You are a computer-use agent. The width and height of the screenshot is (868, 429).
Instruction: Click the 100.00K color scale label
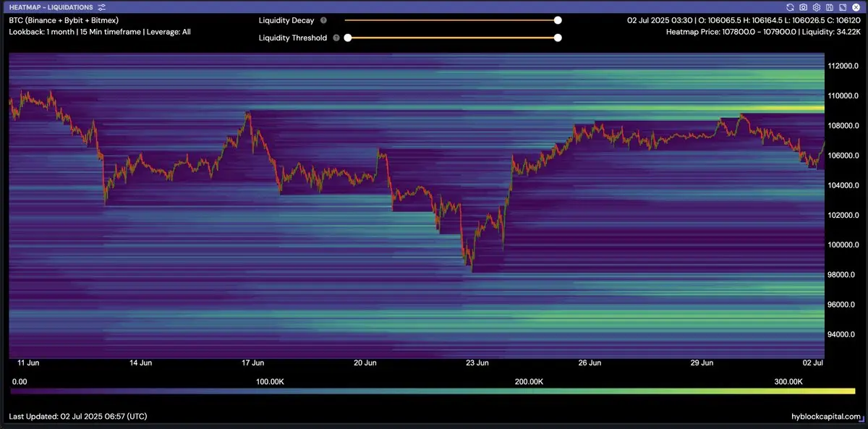point(271,381)
